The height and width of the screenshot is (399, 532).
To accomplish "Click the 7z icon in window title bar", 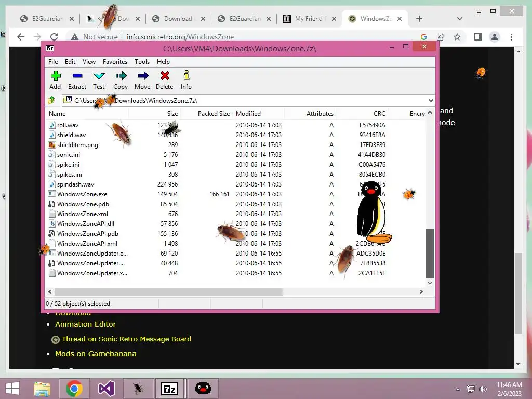I will 50,48.
